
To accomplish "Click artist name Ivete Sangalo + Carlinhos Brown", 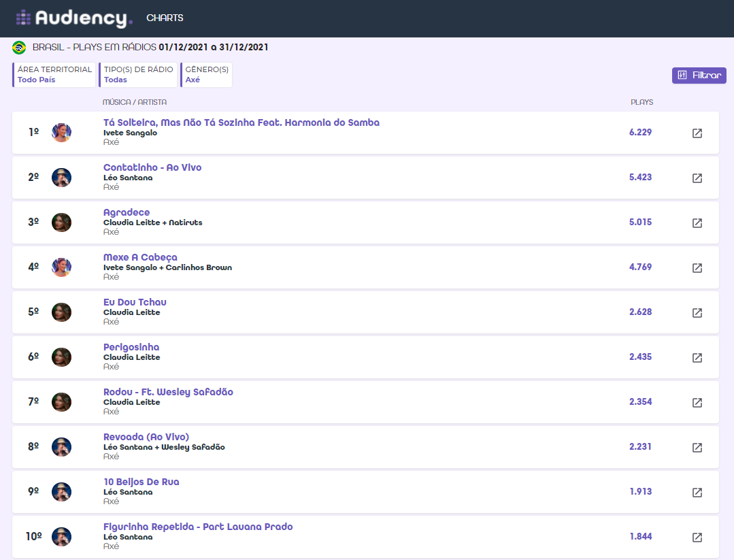I will [167, 267].
